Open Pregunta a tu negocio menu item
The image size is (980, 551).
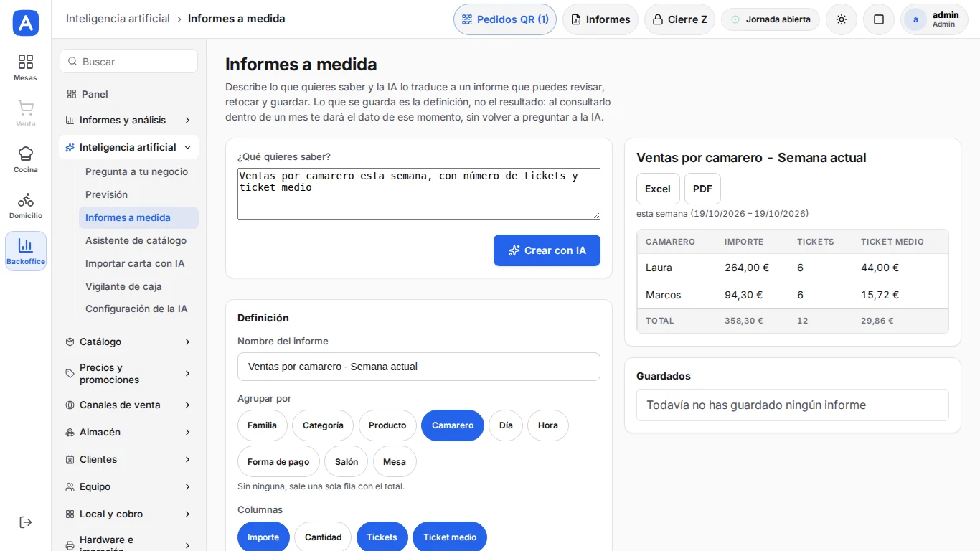138,171
